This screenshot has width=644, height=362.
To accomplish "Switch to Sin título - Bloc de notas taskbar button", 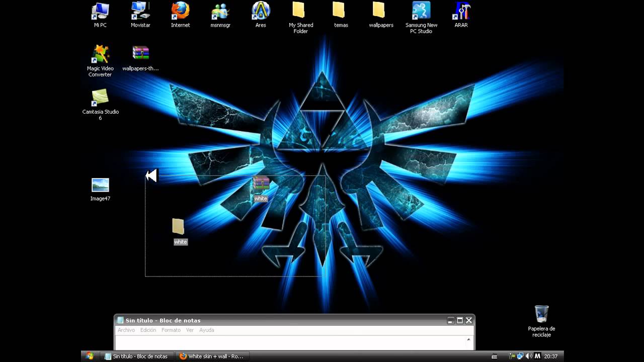I will click(136, 356).
